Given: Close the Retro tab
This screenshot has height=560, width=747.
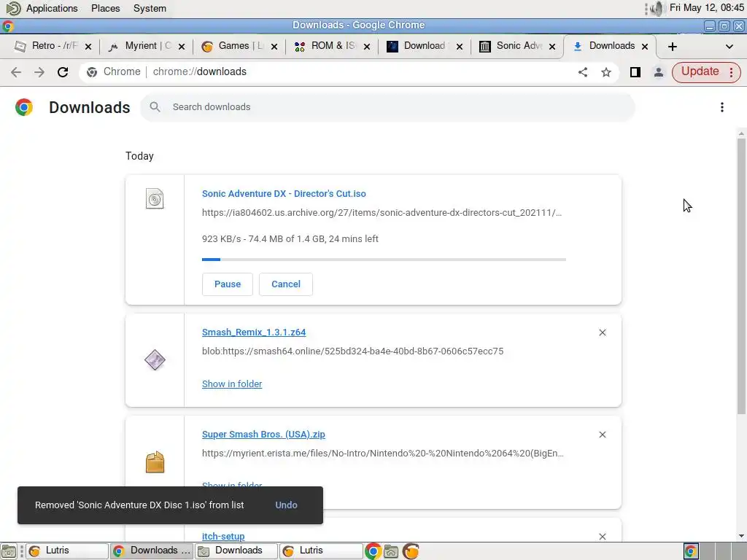Looking at the screenshot, I should (88, 47).
